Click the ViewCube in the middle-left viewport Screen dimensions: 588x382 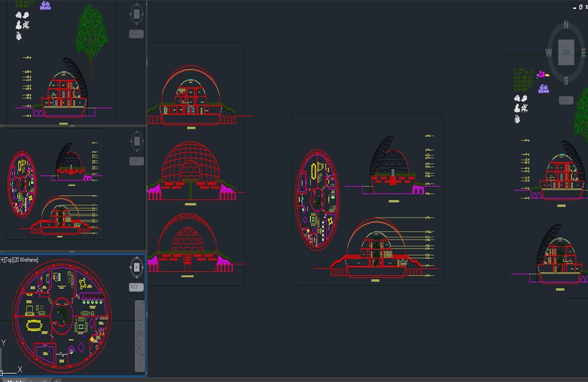pos(136,141)
